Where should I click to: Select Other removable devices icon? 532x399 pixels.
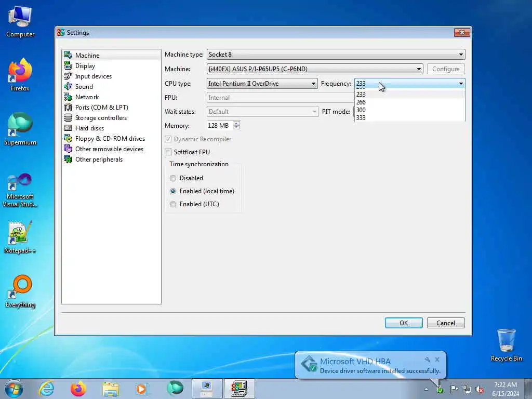click(68, 149)
